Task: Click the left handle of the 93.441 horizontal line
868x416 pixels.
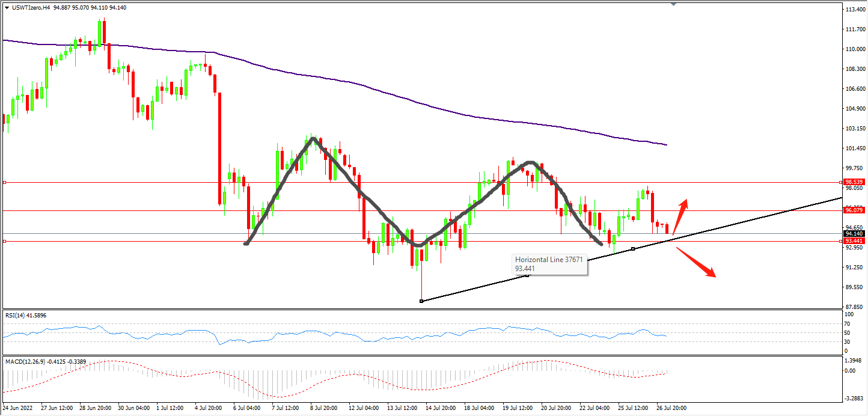Action: [5, 241]
